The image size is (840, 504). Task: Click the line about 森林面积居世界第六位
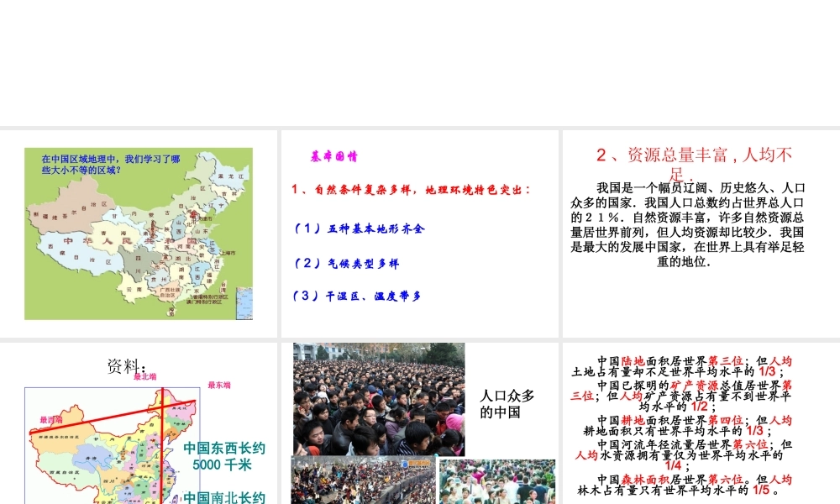(685, 485)
